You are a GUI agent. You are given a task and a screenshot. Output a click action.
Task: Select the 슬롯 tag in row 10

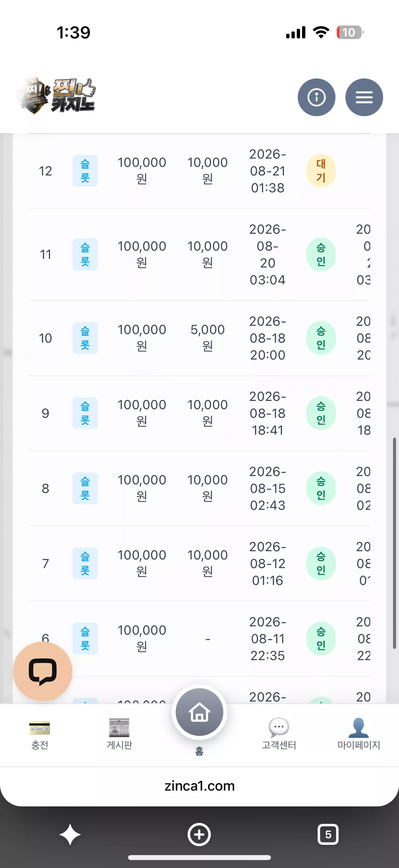coord(85,338)
